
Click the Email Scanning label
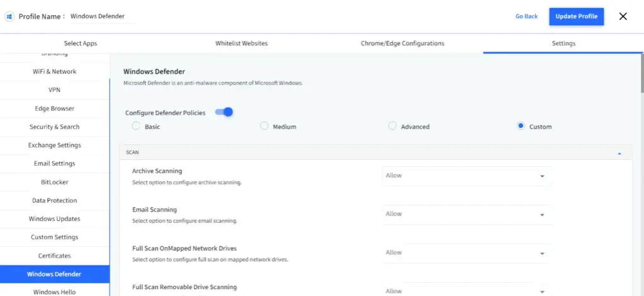coord(154,210)
